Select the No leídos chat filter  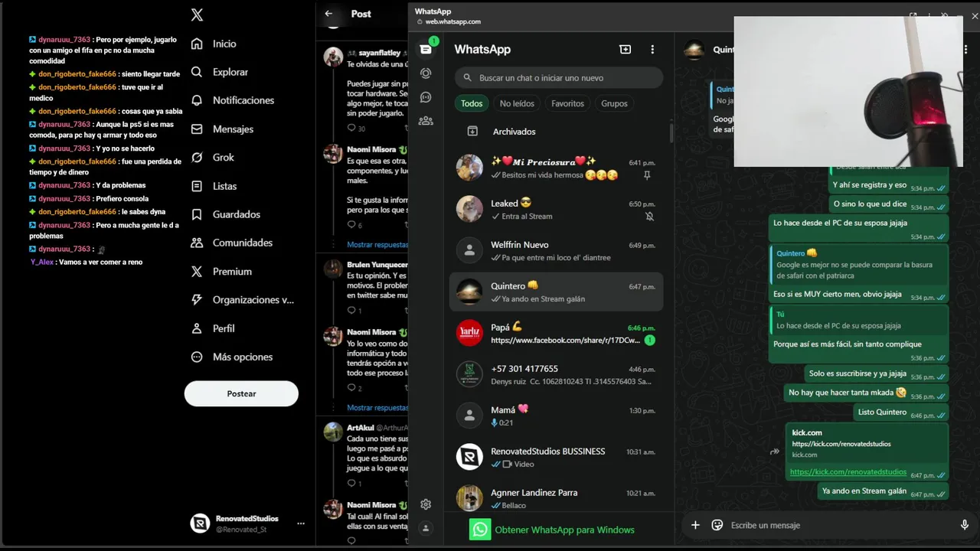coord(517,103)
